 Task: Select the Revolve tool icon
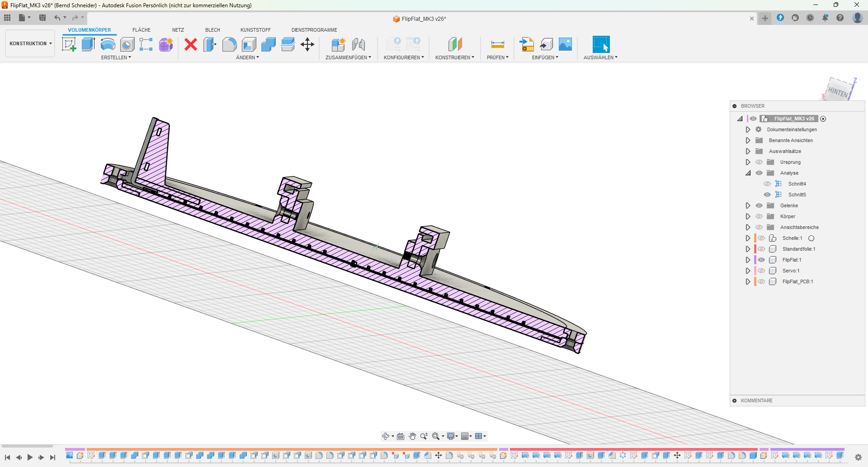(108, 44)
